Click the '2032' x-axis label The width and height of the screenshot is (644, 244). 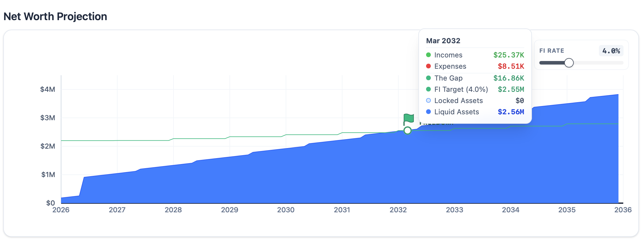(x=398, y=210)
